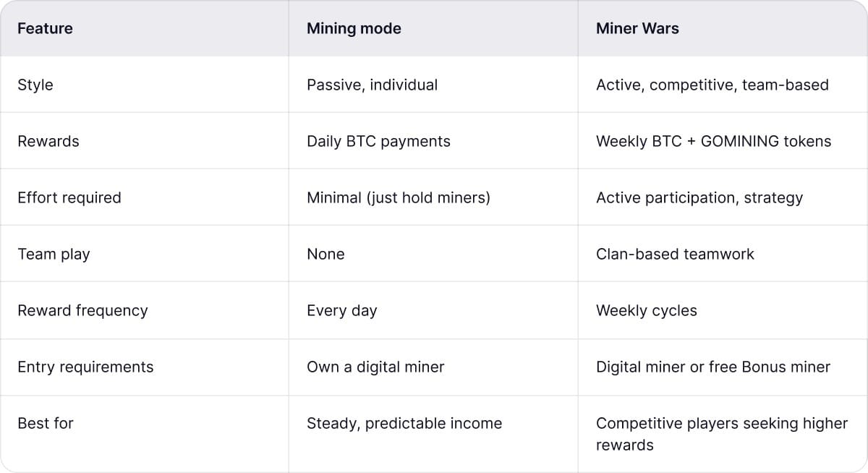Click the Rewards row label
The width and height of the screenshot is (868, 473).
pos(48,141)
